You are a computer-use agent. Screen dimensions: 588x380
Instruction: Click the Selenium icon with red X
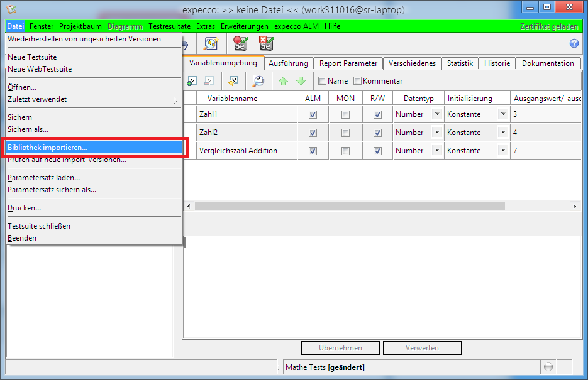tap(266, 43)
